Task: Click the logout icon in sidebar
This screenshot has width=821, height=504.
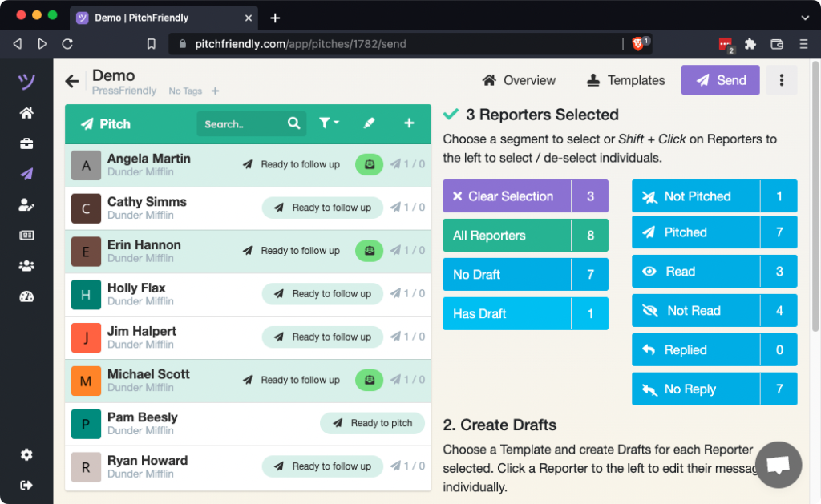Action: point(26,485)
